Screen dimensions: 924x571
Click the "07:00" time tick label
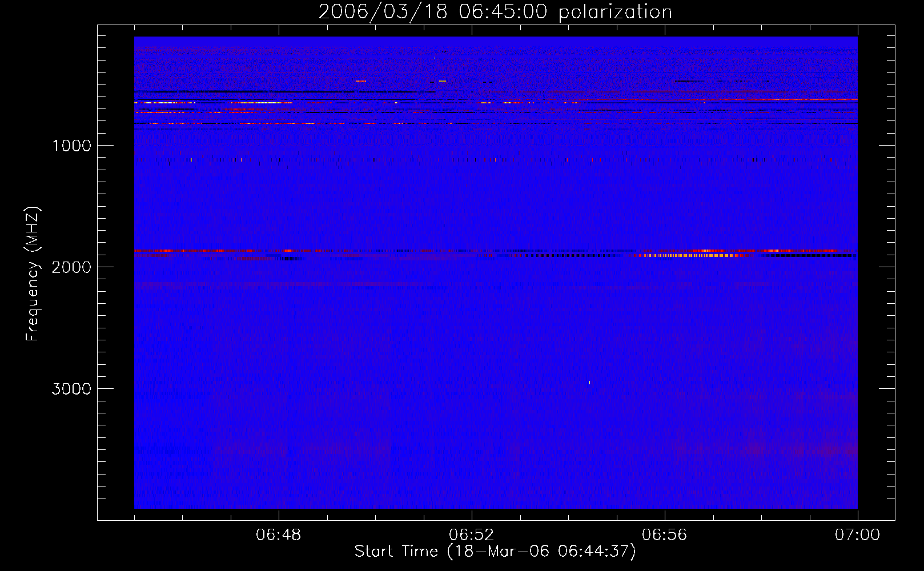pos(858,535)
